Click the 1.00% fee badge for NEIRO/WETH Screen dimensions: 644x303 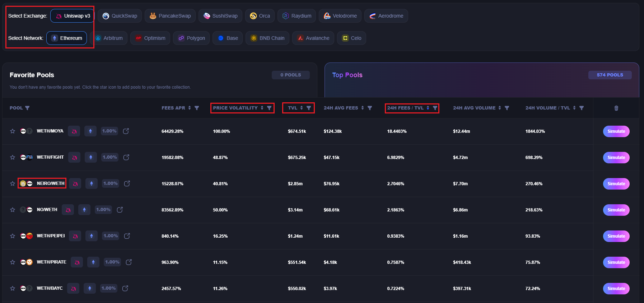(110, 184)
